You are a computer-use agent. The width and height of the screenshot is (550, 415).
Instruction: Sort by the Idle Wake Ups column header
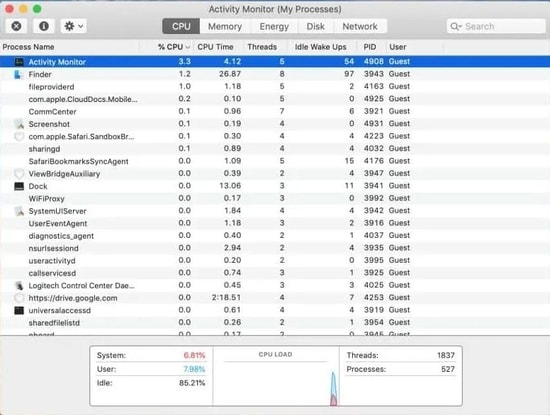coord(320,47)
